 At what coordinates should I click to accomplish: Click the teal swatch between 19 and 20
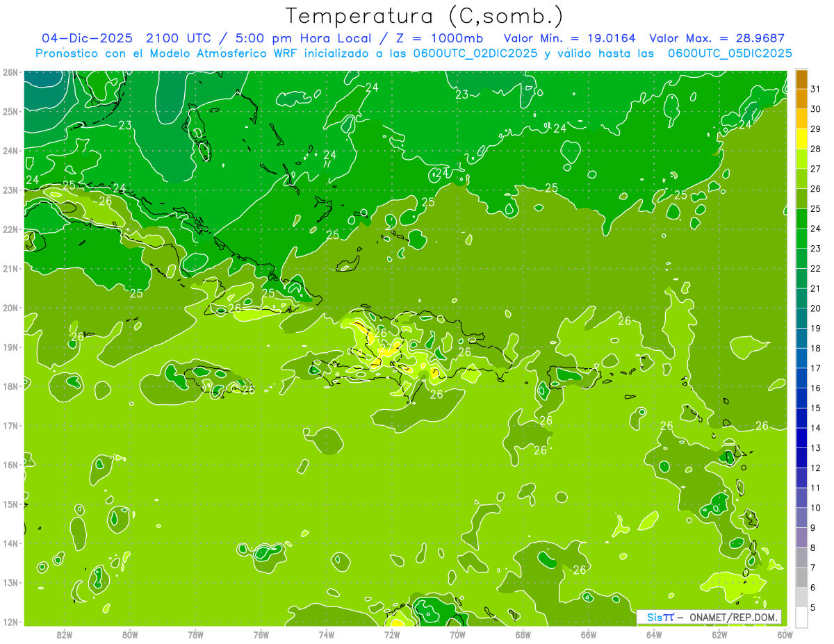click(x=801, y=317)
